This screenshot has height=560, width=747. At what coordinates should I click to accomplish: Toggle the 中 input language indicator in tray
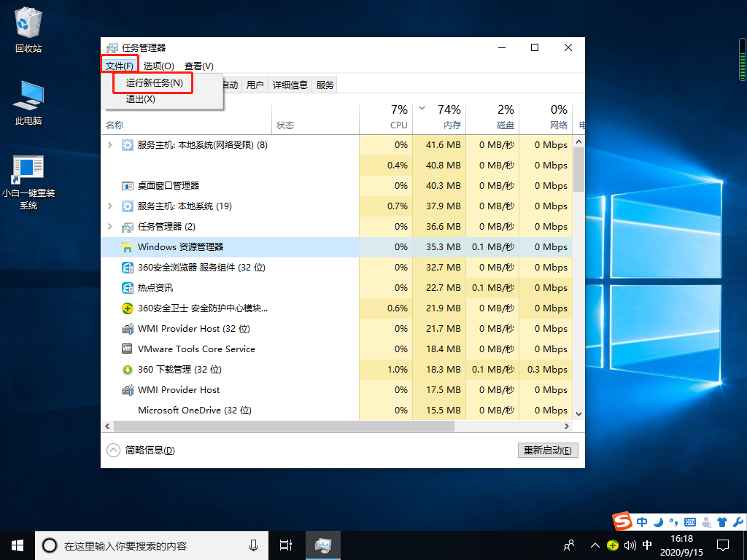pos(645,545)
